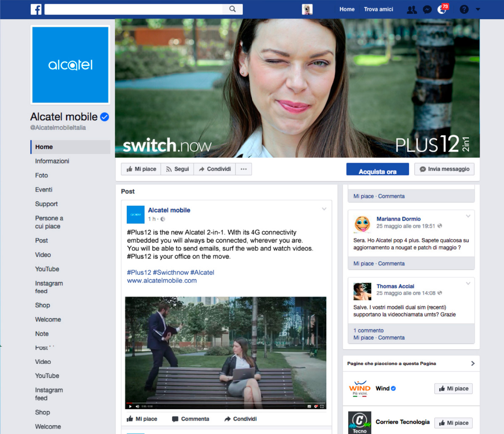Click the search magnifier button
The width and height of the screenshot is (504, 434).
(232, 9)
